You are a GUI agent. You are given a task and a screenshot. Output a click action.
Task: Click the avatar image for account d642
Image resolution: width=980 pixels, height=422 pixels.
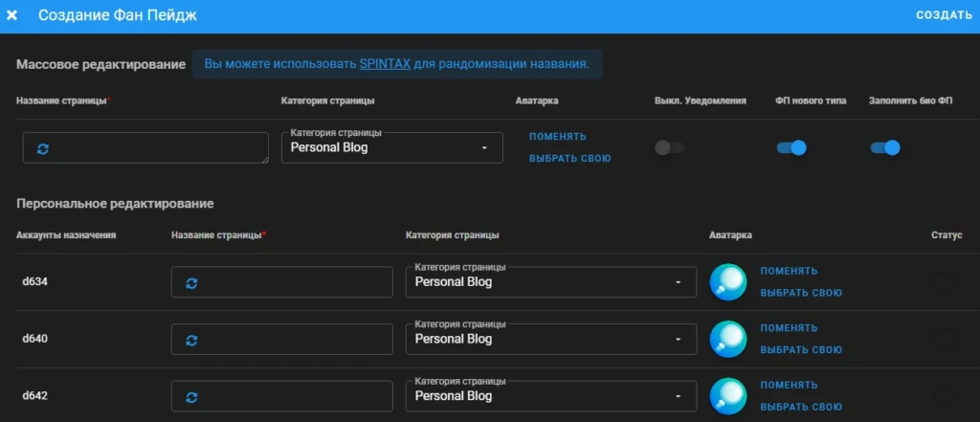pos(728,396)
